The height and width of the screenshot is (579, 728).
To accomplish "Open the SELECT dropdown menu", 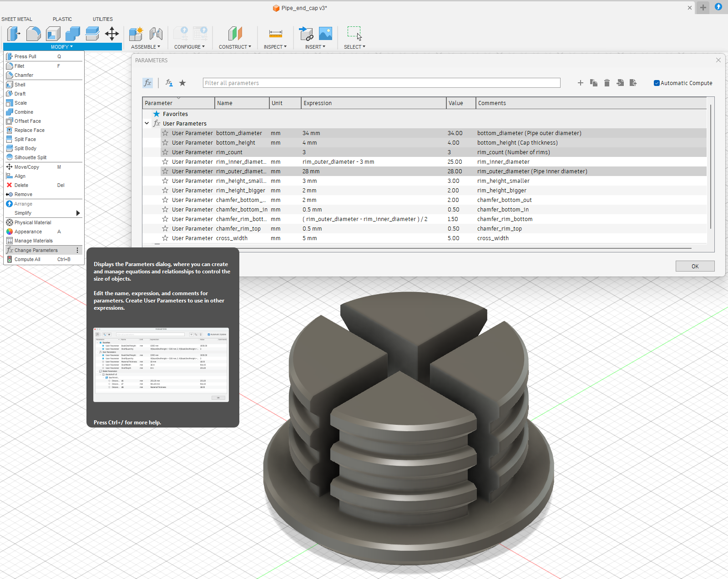I will [x=354, y=47].
